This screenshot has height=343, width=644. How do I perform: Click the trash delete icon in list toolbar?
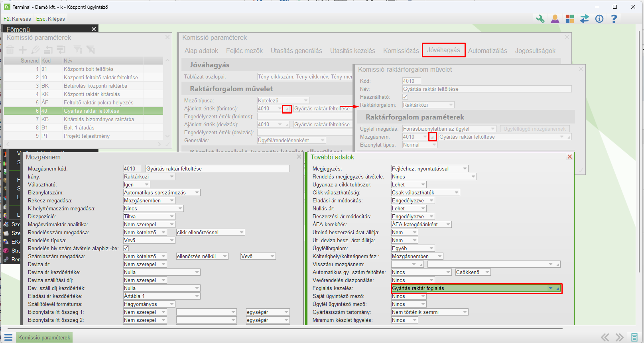10,50
